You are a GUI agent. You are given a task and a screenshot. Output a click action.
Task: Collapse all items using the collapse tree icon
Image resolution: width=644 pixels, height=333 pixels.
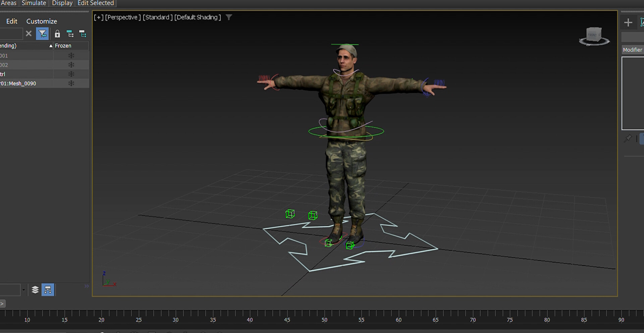83,34
